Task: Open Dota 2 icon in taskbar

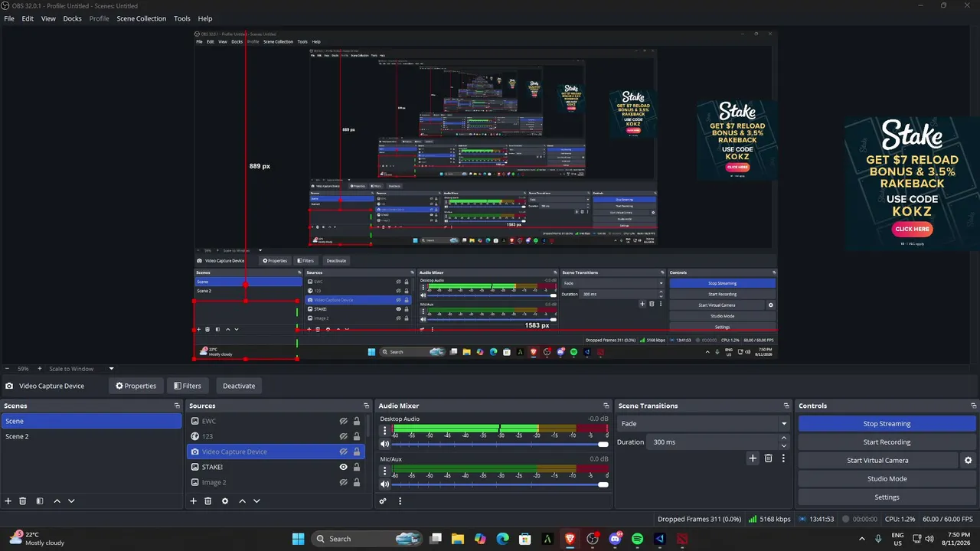Action: click(682, 539)
